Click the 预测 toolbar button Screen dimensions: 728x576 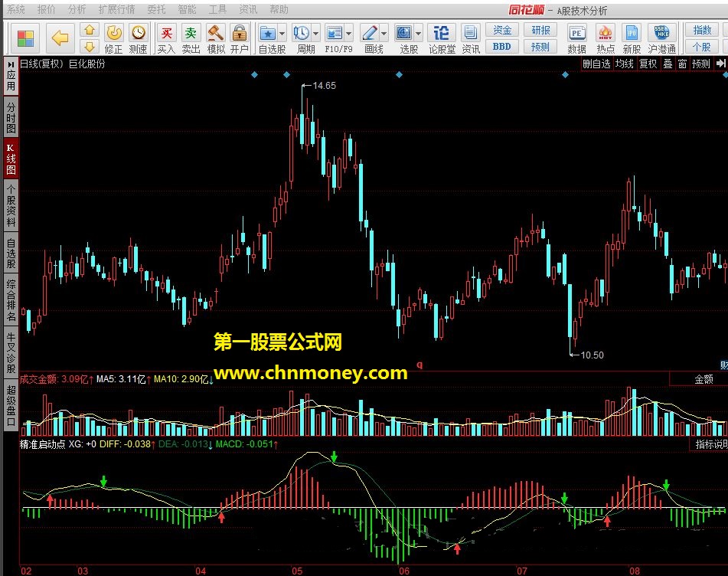(540, 47)
